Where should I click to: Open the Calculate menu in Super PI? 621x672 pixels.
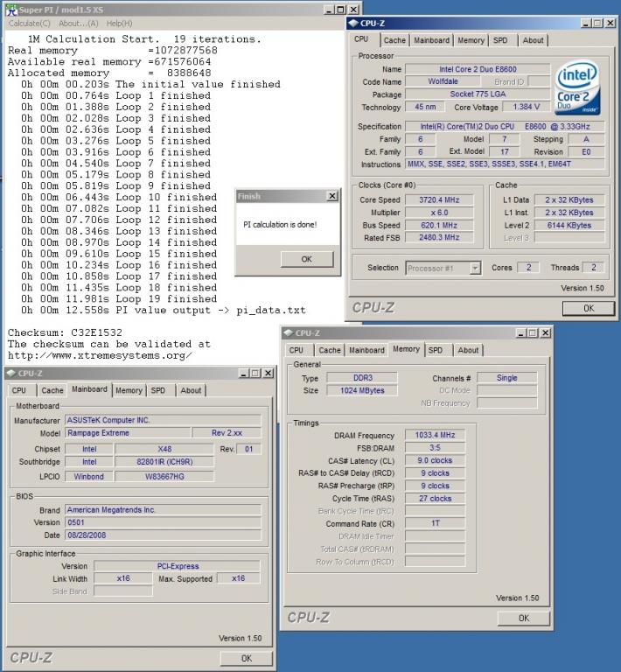29,24
